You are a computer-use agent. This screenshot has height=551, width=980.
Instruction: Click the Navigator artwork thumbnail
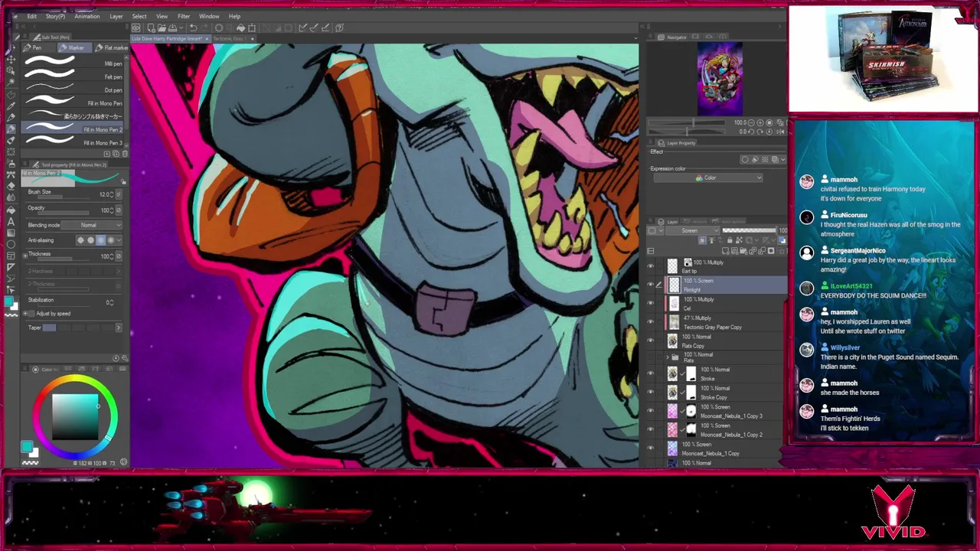pyautogui.click(x=720, y=79)
